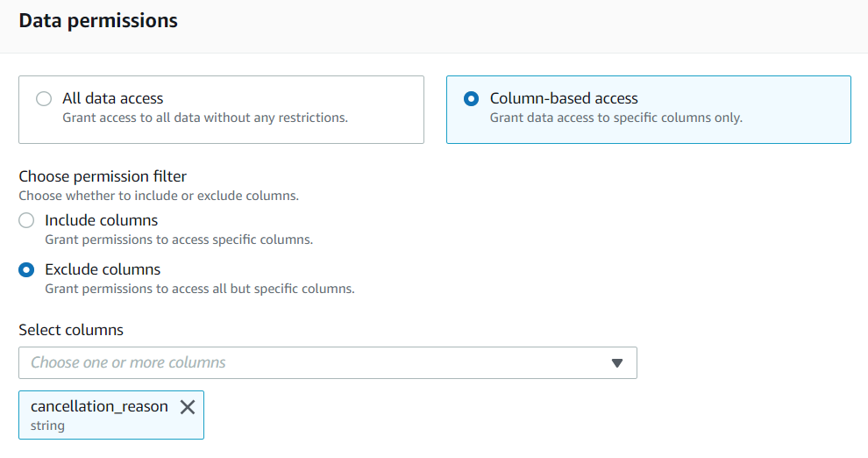The image size is (868, 458).
Task: Click 'access all but specific columns' description
Action: coord(200,288)
